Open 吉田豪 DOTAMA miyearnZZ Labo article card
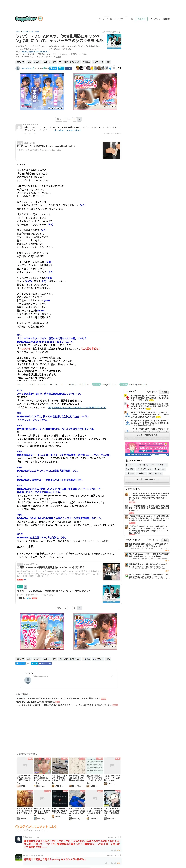This screenshot has width=186, height=868. coord(69,572)
